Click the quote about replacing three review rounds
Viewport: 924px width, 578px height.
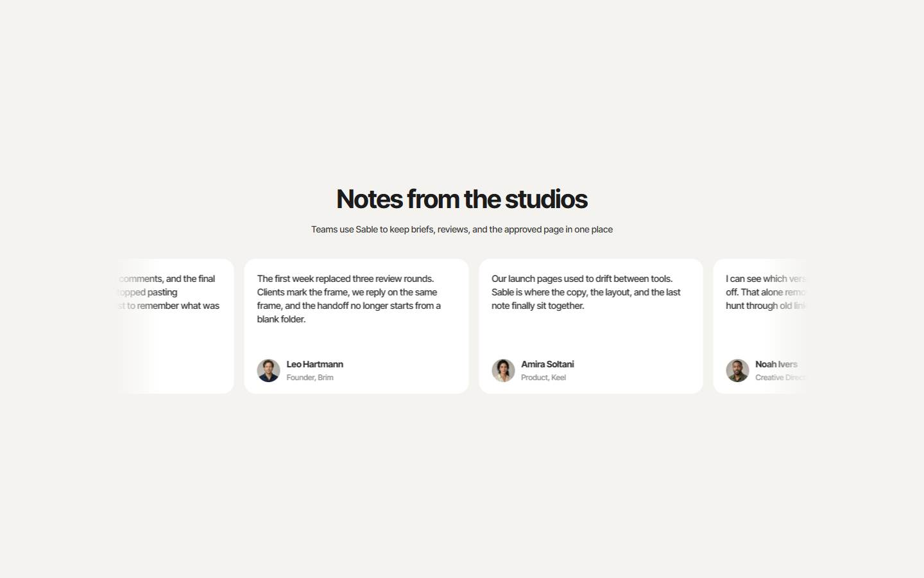349,299
